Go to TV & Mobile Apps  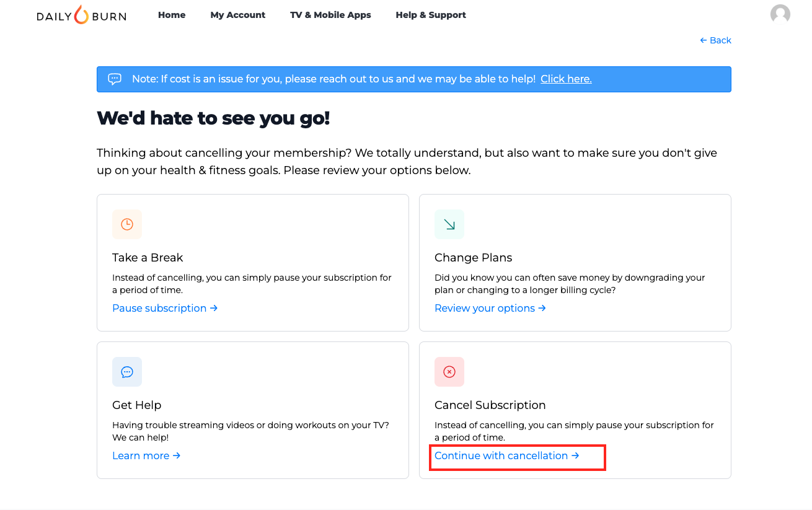(x=330, y=15)
